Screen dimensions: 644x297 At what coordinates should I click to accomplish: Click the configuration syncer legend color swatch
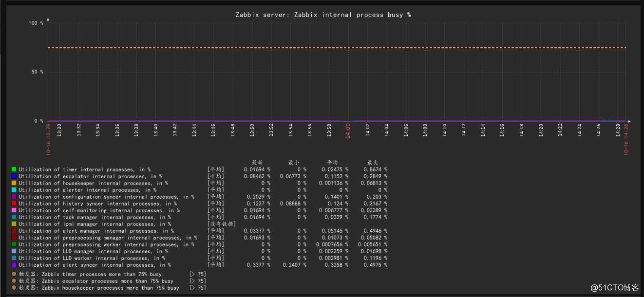click(x=14, y=197)
